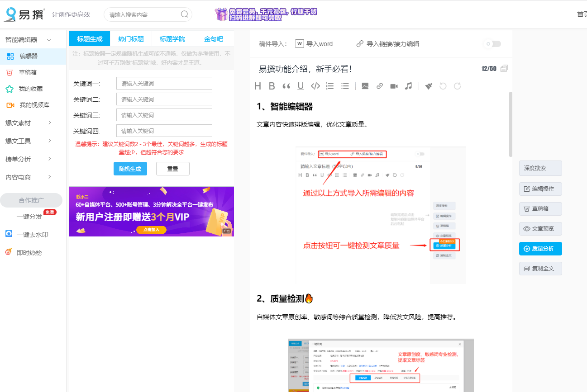Collapse the 智能编辑器 section
The image size is (587, 392).
48,40
